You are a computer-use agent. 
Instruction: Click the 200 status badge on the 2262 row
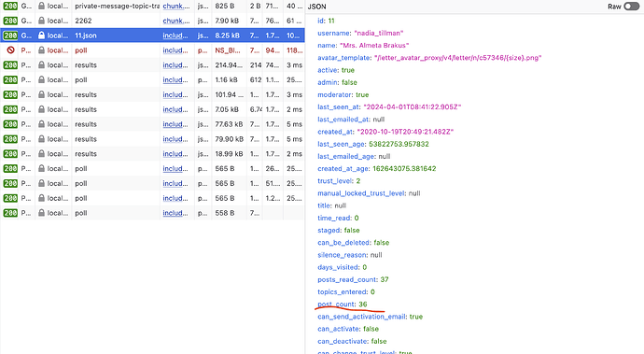coord(10,21)
